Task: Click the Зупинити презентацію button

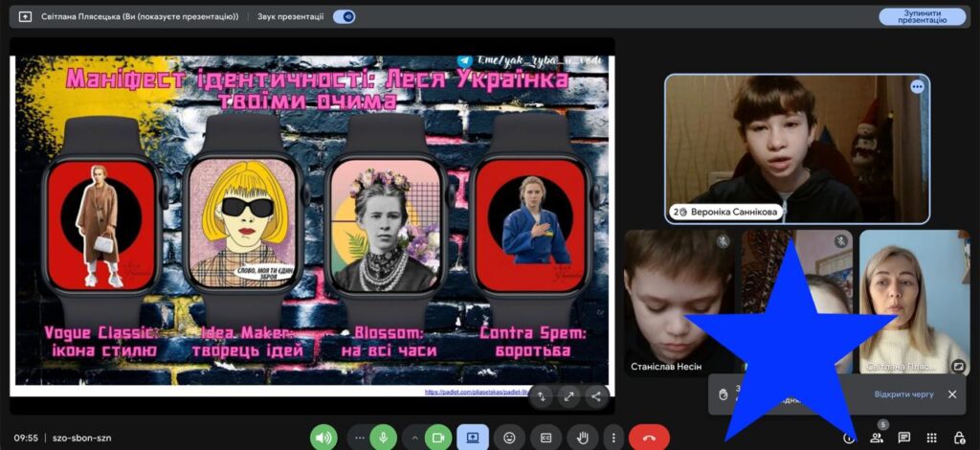Action: tap(922, 16)
